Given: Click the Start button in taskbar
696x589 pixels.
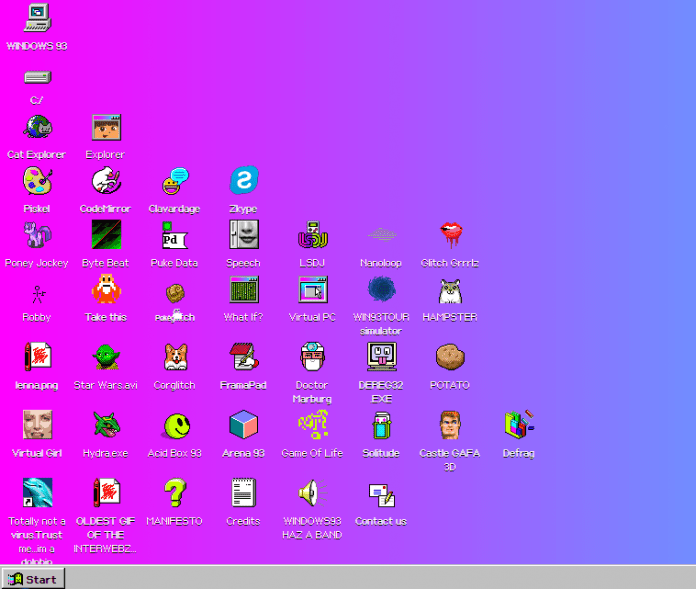Looking at the screenshot, I should point(33,579).
